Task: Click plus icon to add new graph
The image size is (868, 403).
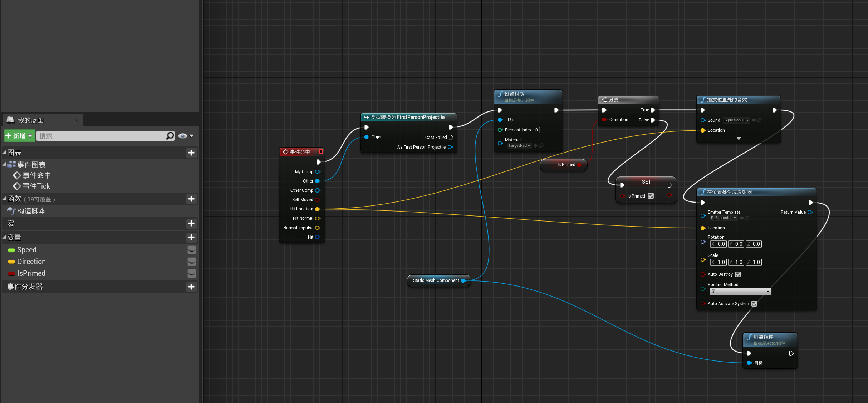Action: point(191,153)
